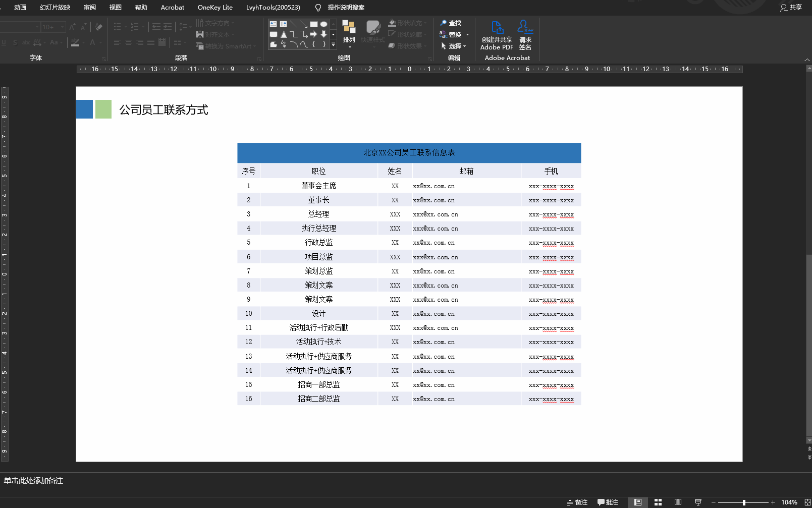The image size is (812, 508).
Task: Open font size dropdown
Action: click(x=63, y=27)
